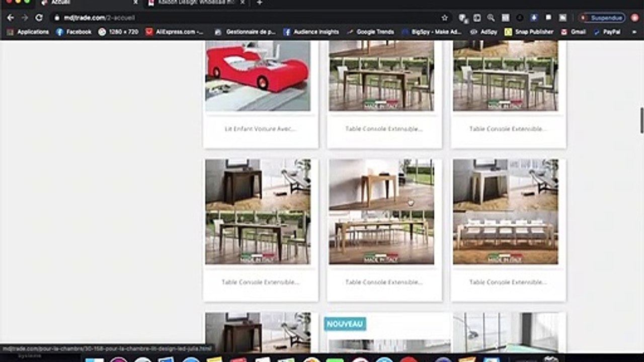This screenshot has width=644, height=362.
Task: Open the Snap Publisher bookmark
Action: (x=529, y=32)
